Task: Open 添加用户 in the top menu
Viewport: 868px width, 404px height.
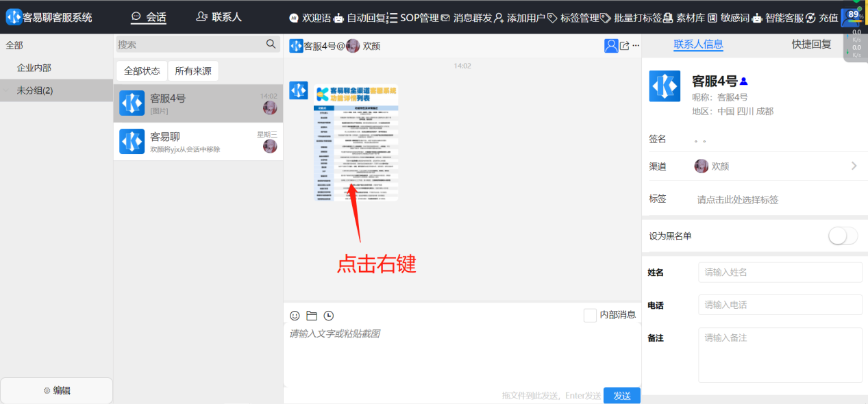Action: click(x=520, y=18)
